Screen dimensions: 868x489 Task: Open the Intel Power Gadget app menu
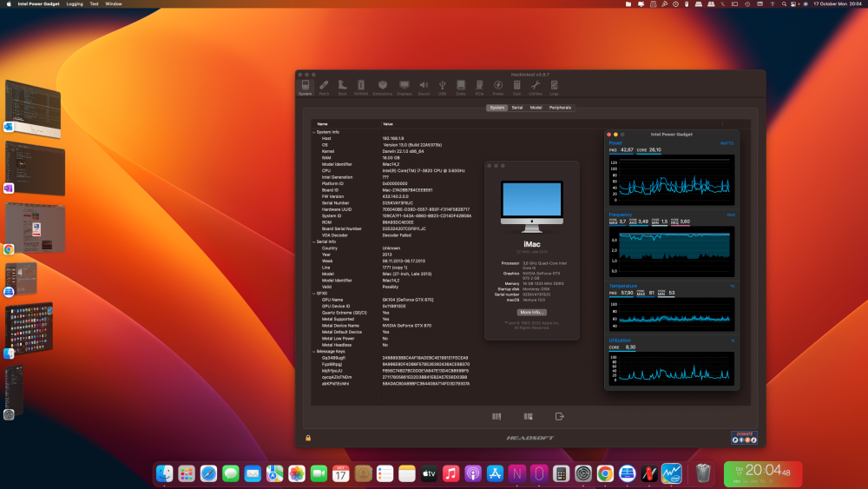pyautogui.click(x=38, y=3)
